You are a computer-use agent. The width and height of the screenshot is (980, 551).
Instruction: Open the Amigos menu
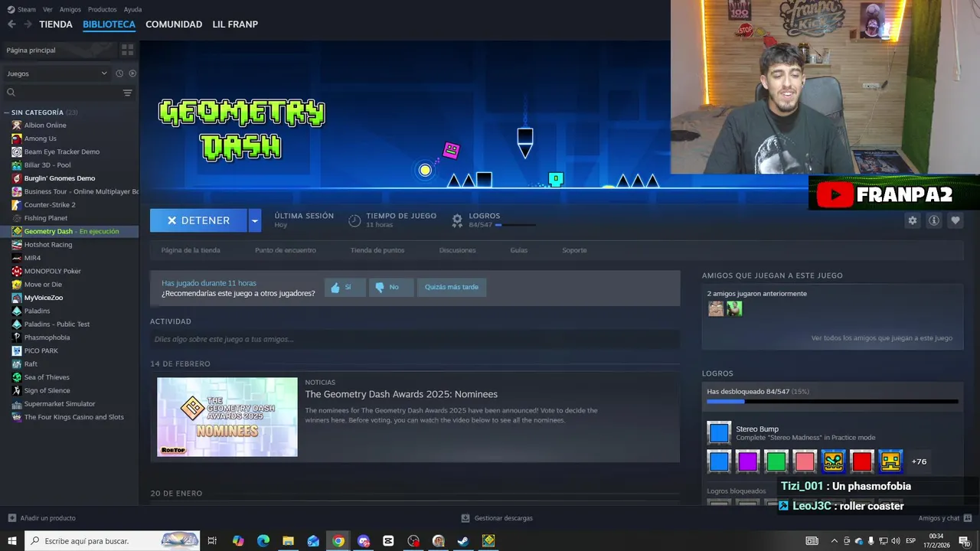70,9
